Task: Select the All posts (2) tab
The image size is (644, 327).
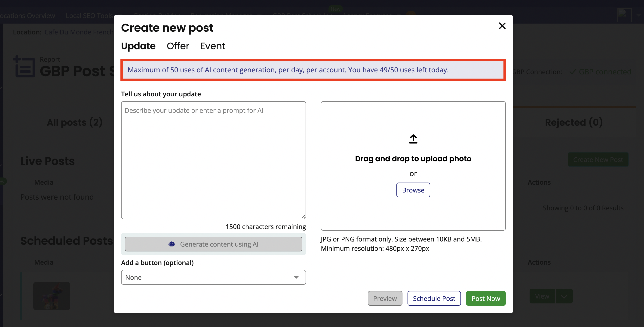Action: 74,122
